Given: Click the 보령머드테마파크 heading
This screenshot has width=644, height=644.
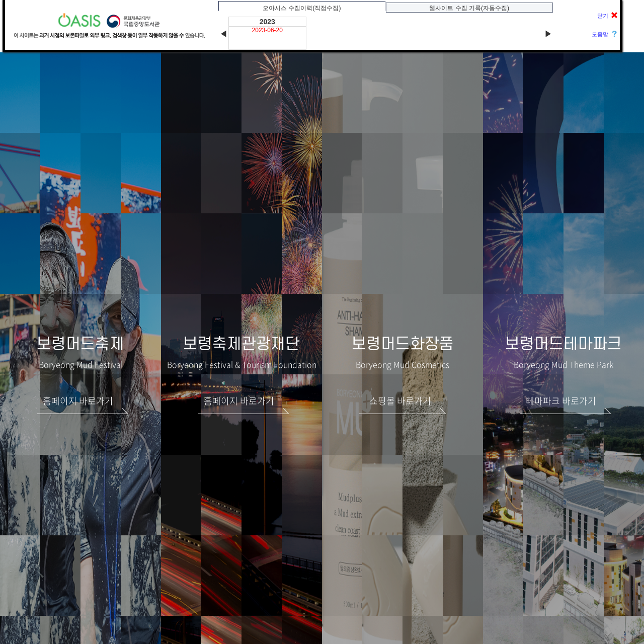Looking at the screenshot, I should pyautogui.click(x=563, y=343).
